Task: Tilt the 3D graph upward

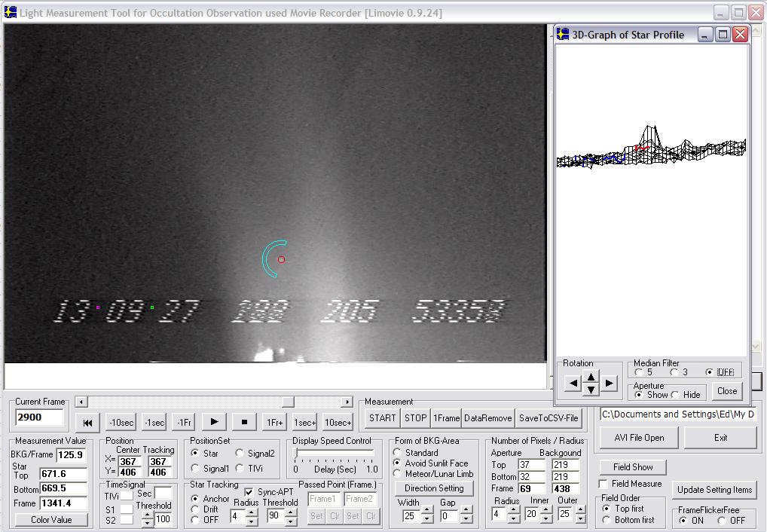Action: (591, 378)
